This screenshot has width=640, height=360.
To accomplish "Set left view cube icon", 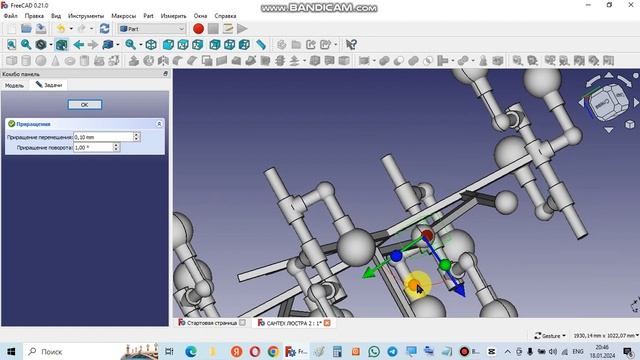I will click(x=244, y=44).
